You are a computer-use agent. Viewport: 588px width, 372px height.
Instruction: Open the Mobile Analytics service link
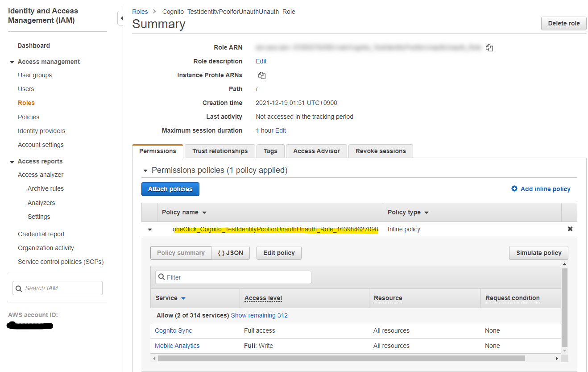click(177, 346)
